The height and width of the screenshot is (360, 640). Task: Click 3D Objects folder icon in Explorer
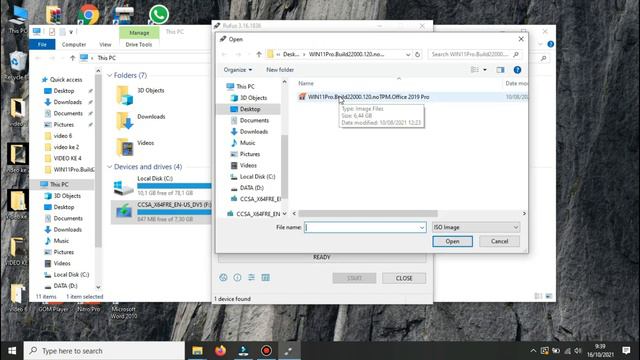pos(124,95)
